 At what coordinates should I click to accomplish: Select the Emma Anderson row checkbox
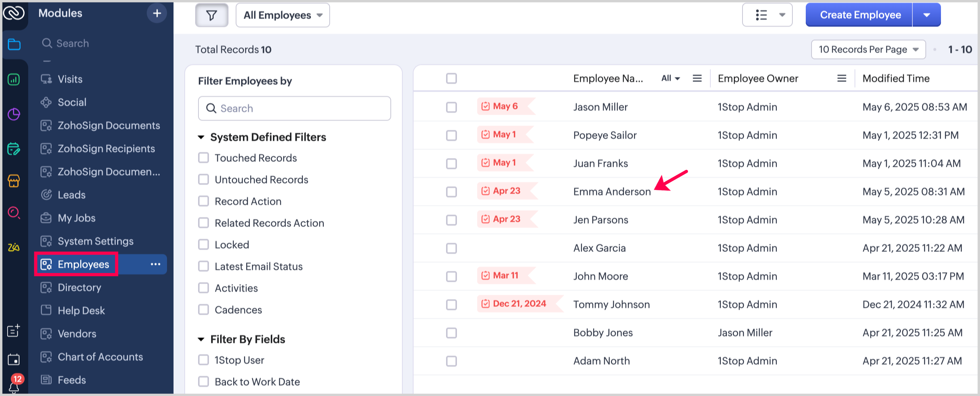tap(451, 192)
